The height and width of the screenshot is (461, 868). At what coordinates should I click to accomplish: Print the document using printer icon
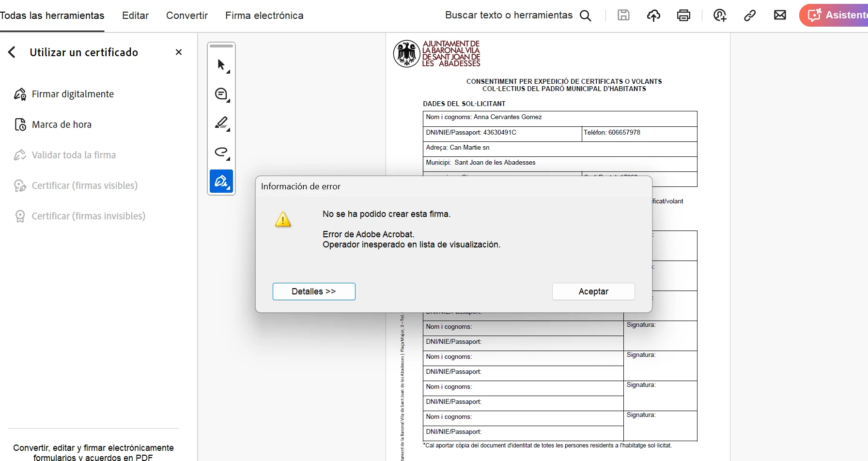pos(683,15)
